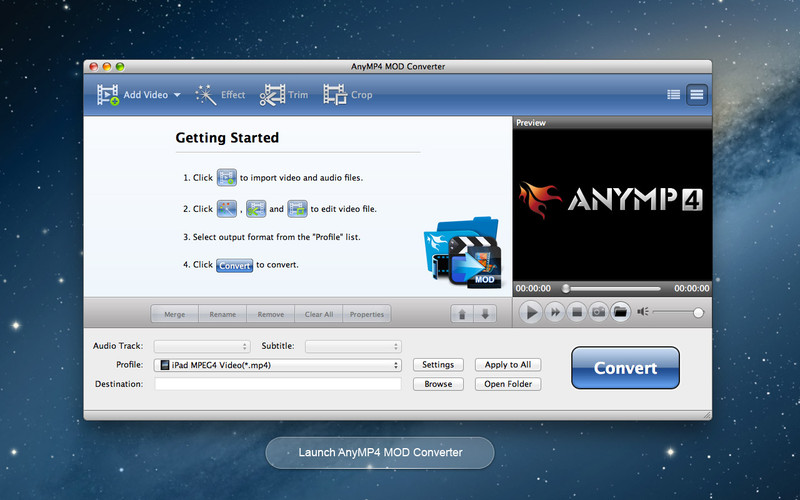Click the trim scissors icon in step 2
Screen dimensions: 800x500
256,209
